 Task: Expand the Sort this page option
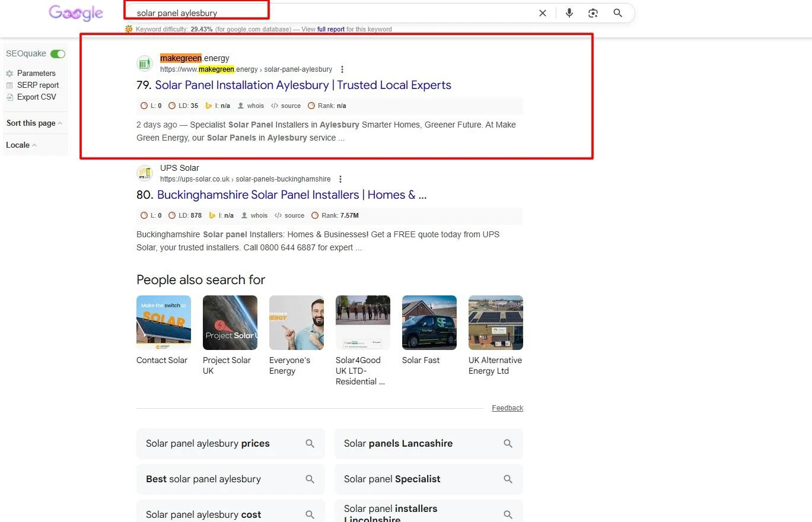coord(34,123)
